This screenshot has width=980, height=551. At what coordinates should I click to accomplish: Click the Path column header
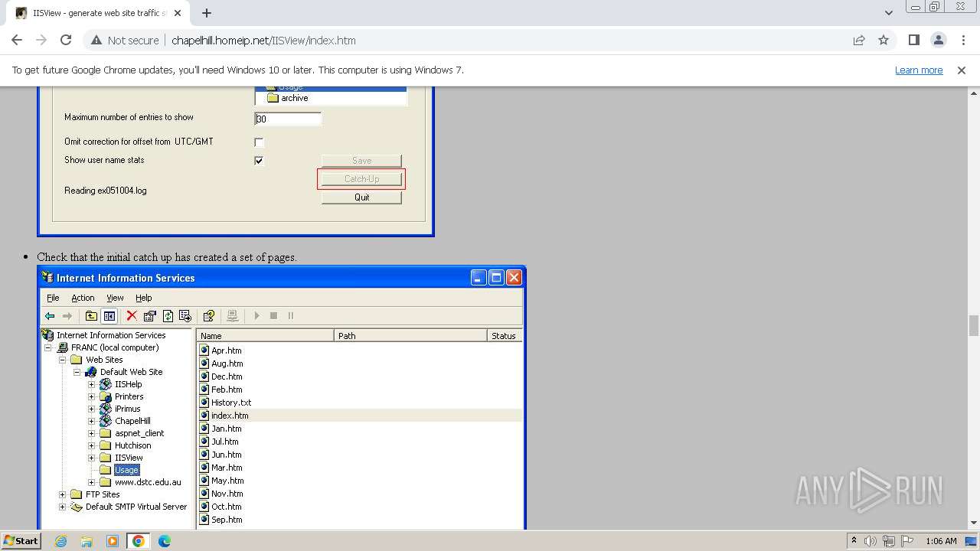411,336
